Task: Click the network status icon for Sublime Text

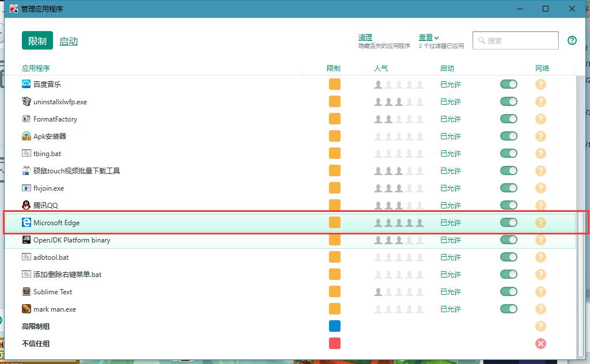Action: click(540, 292)
